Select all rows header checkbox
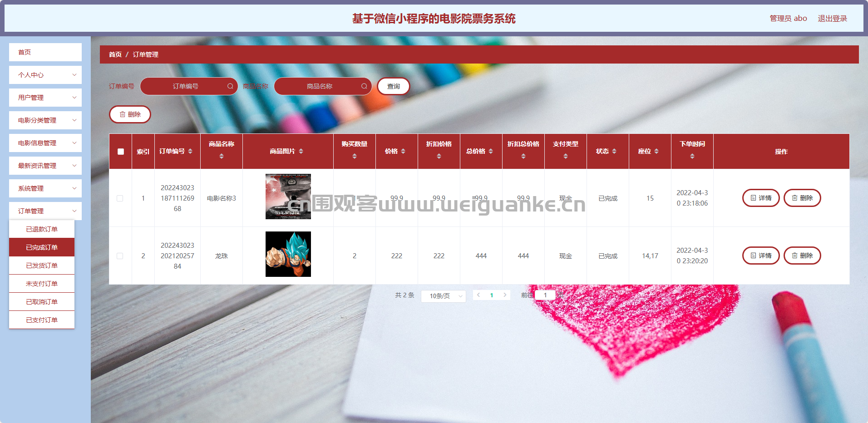Image resolution: width=868 pixels, height=423 pixels. click(121, 152)
